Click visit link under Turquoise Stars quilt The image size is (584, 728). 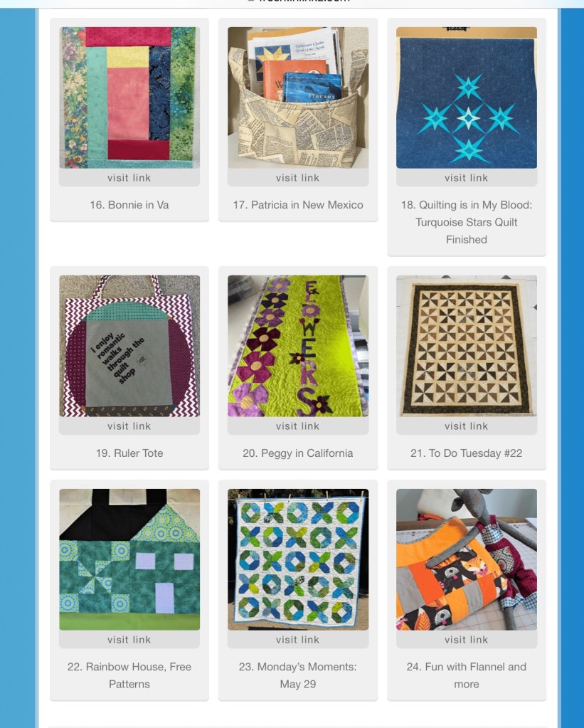pyautogui.click(x=467, y=178)
